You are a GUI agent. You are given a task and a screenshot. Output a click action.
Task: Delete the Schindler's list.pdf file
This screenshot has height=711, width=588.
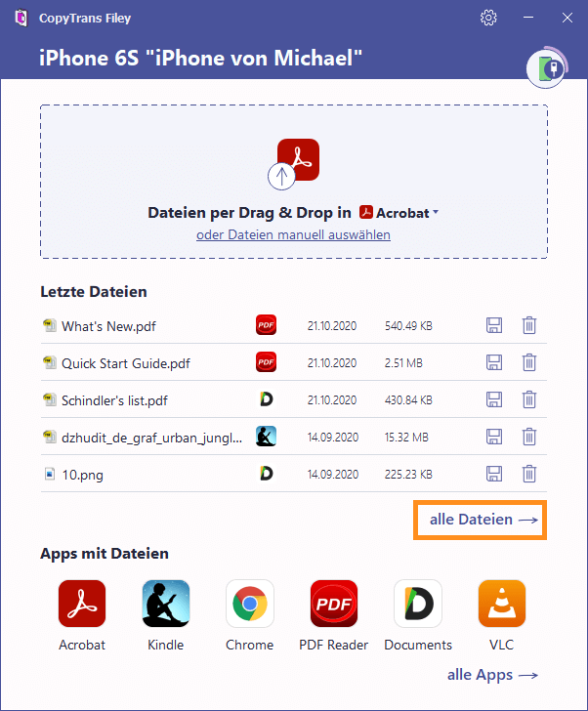[x=529, y=400]
